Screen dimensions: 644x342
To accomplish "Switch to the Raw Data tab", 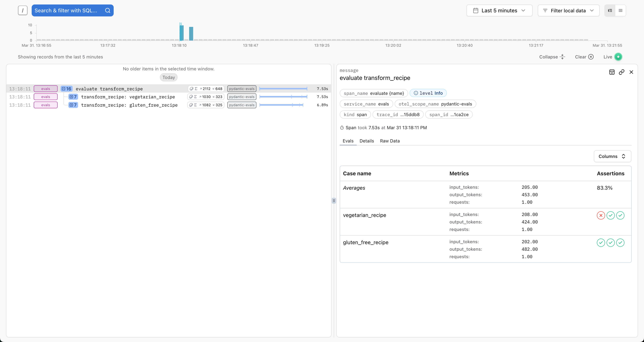I will pyautogui.click(x=390, y=141).
